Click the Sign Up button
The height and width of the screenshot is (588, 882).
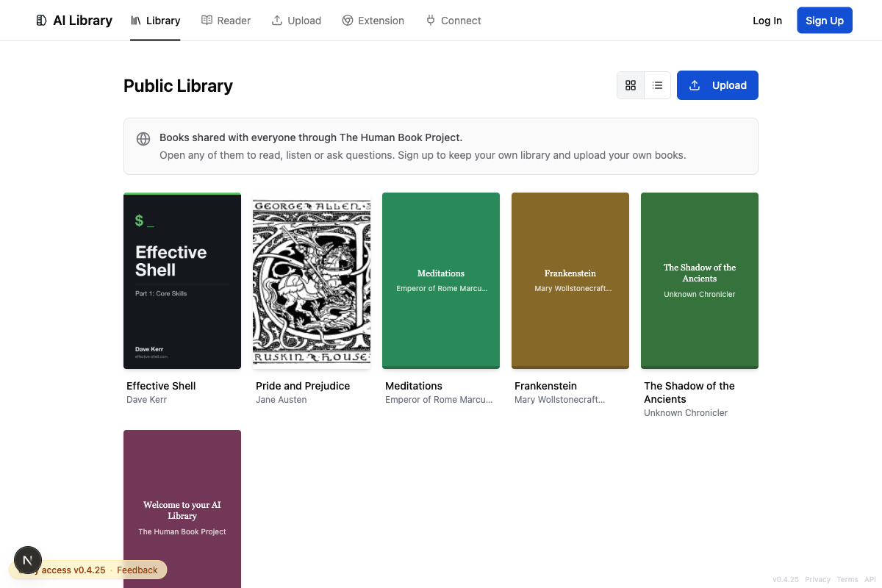coord(825,21)
